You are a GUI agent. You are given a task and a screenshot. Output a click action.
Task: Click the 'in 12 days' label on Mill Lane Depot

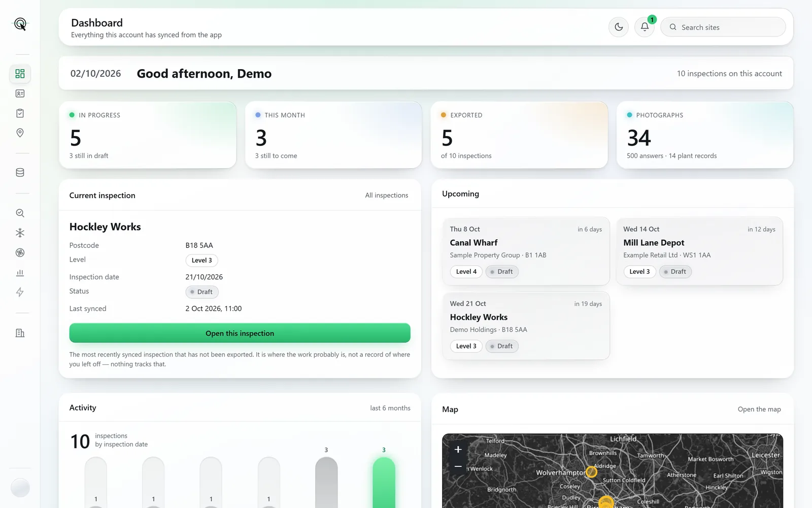pos(761,229)
